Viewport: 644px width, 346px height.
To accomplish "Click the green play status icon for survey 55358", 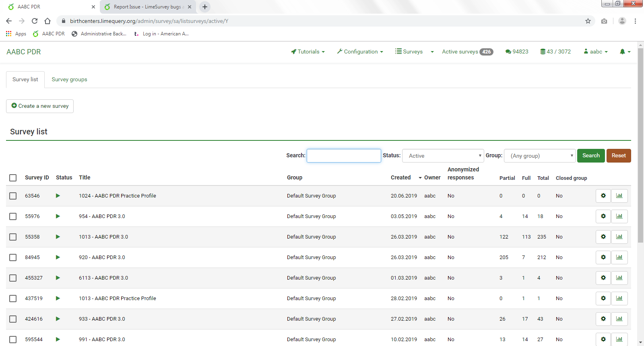I will coord(58,237).
